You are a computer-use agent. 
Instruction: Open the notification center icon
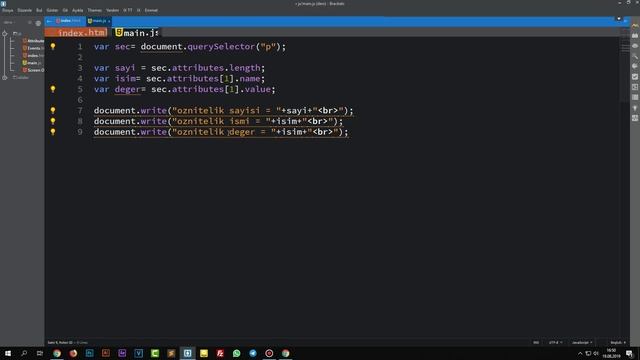[x=629, y=353]
